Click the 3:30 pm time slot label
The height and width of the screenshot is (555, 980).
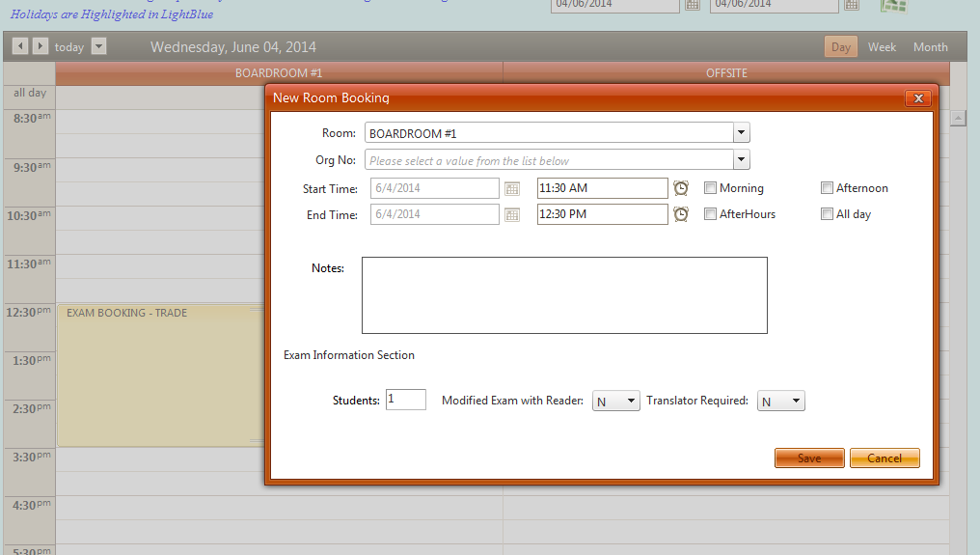coord(32,457)
